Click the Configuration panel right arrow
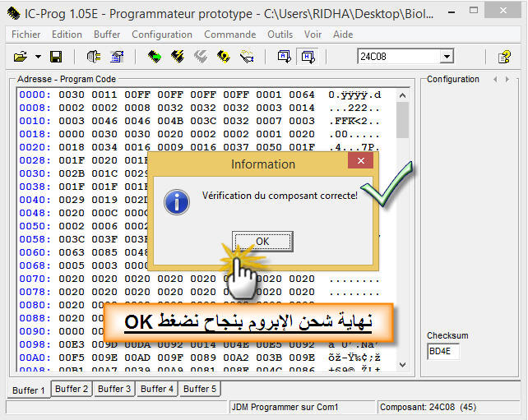The height and width of the screenshot is (420, 528). tap(507, 80)
